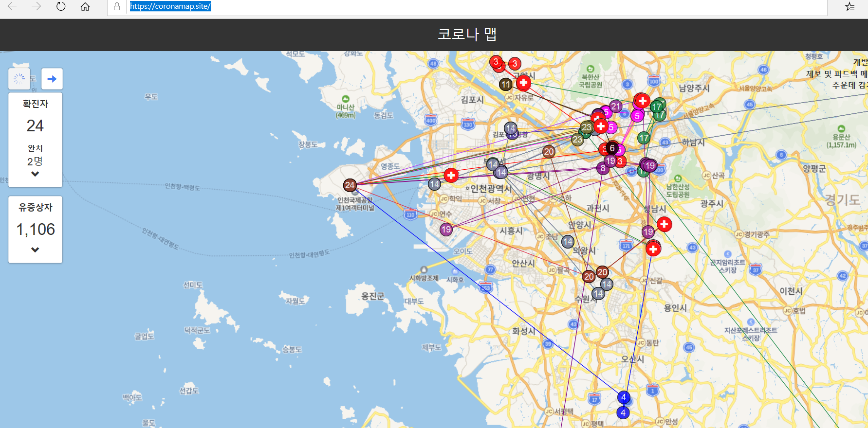Click the 인천국제공항 제1여객터미널 label
The image size is (868, 428).
[x=355, y=204]
